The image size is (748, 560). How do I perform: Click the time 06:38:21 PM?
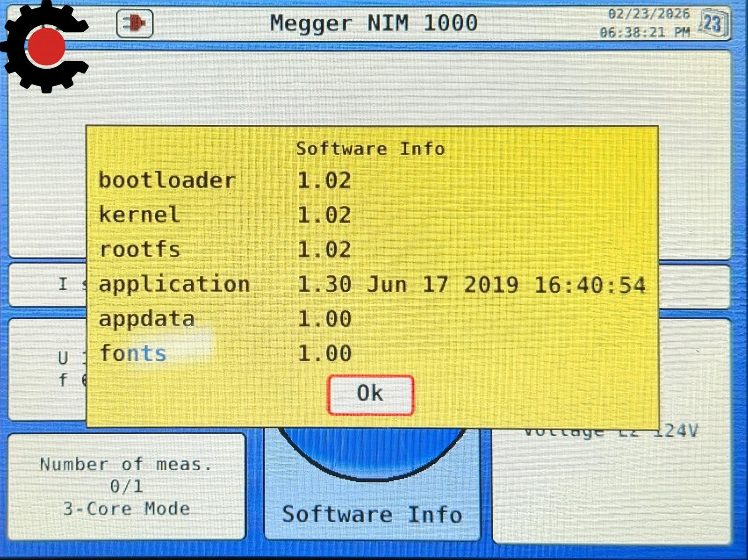(x=645, y=32)
